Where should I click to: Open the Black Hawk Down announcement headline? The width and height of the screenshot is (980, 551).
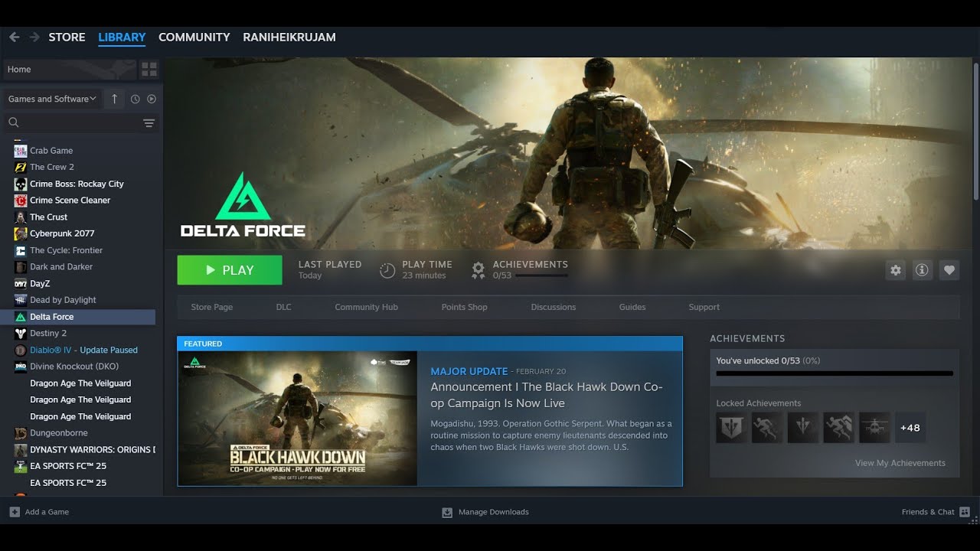[x=547, y=395]
